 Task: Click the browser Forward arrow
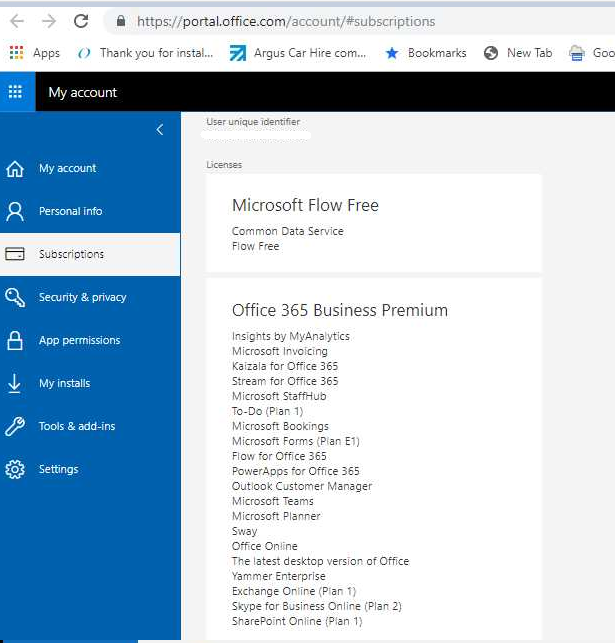(x=49, y=21)
